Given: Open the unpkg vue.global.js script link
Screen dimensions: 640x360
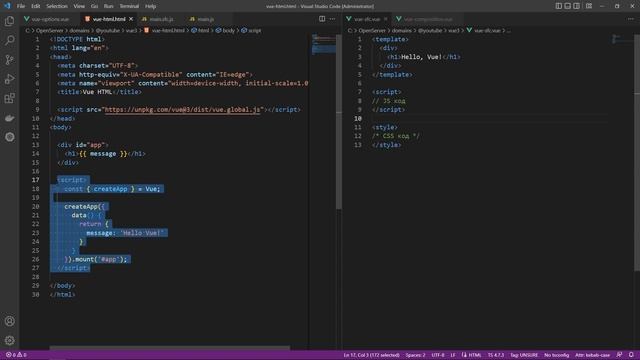Looking at the screenshot, I should click(182, 110).
